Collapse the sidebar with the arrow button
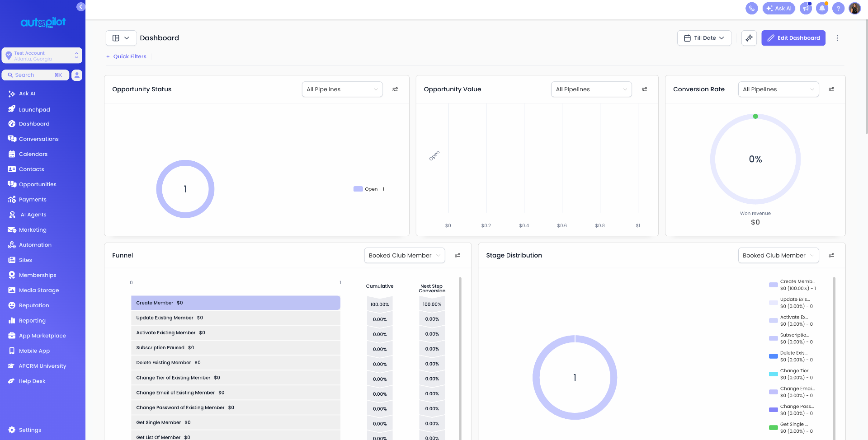The height and width of the screenshot is (440, 868). (x=81, y=7)
